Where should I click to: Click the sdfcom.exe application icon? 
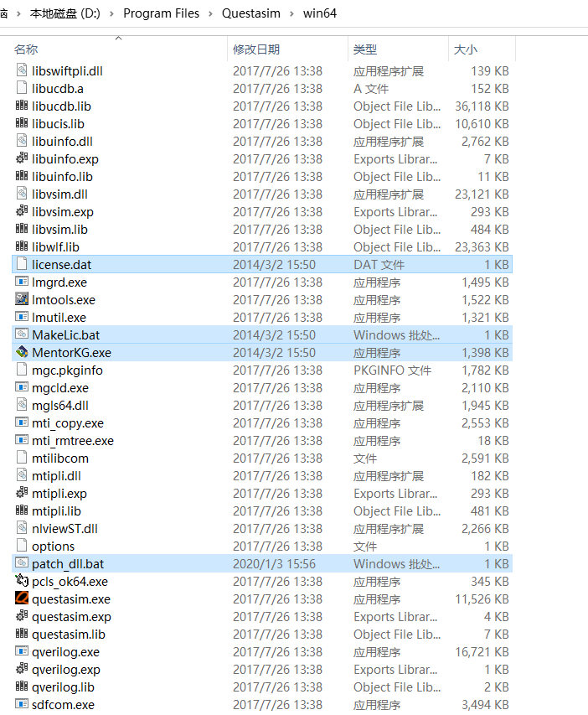pyautogui.click(x=22, y=703)
